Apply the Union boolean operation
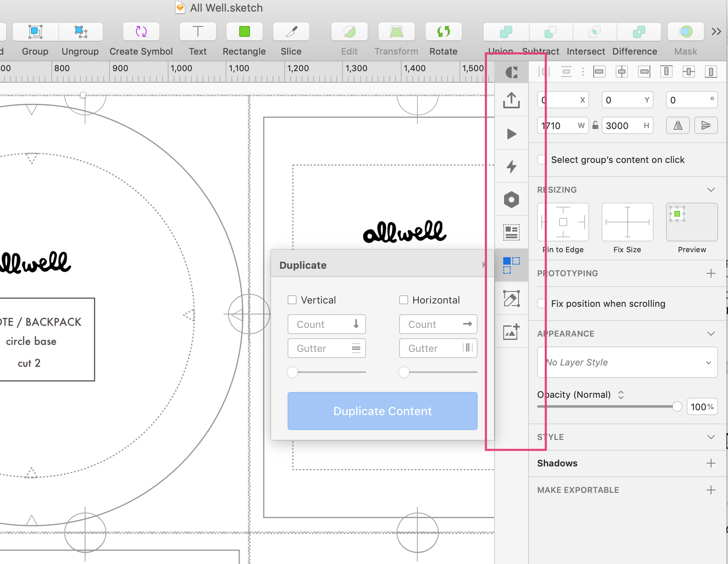Viewport: 728px width, 564px height. 506,32
